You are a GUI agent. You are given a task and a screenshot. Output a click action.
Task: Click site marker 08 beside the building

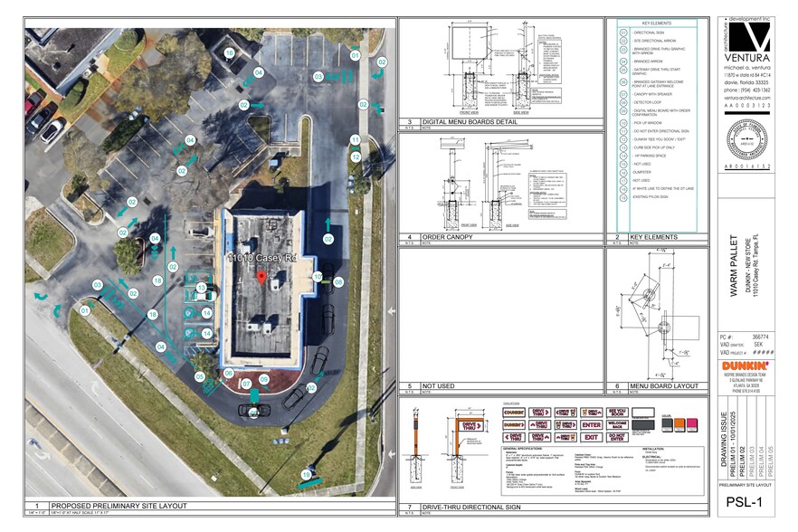coord(338,282)
